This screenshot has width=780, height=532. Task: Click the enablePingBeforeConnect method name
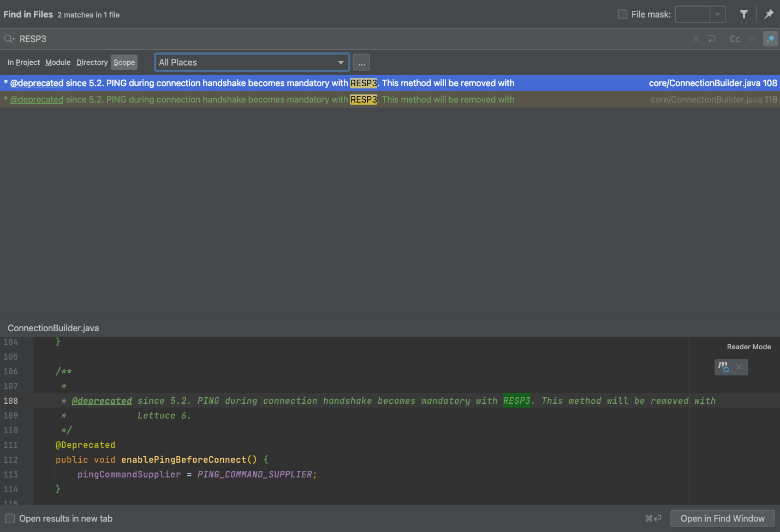(183, 459)
